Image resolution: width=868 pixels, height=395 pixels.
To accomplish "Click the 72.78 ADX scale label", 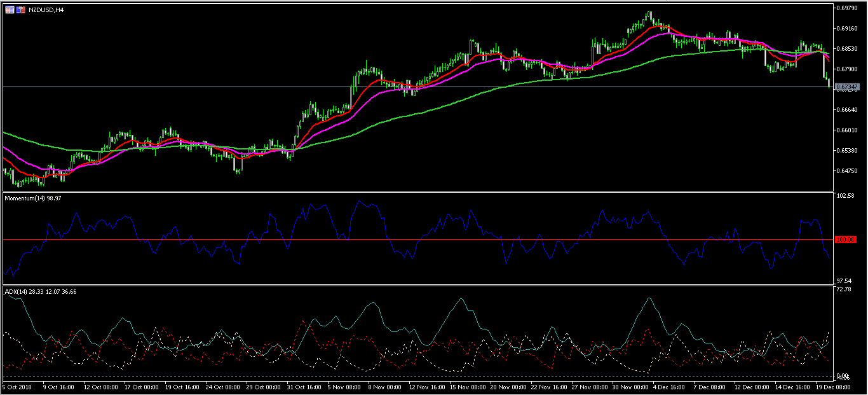I will point(844,289).
